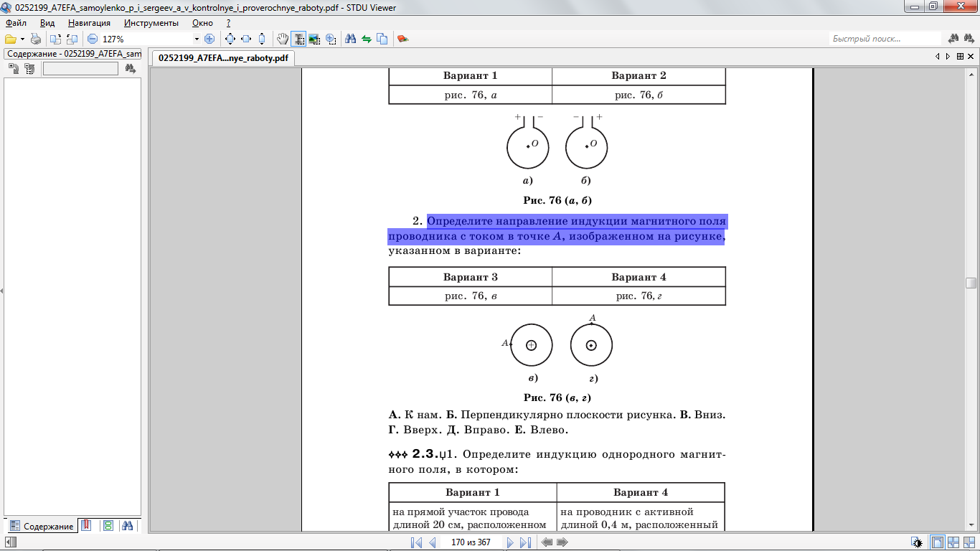
Task: Switch to cover facing pages layout
Action: point(969,542)
